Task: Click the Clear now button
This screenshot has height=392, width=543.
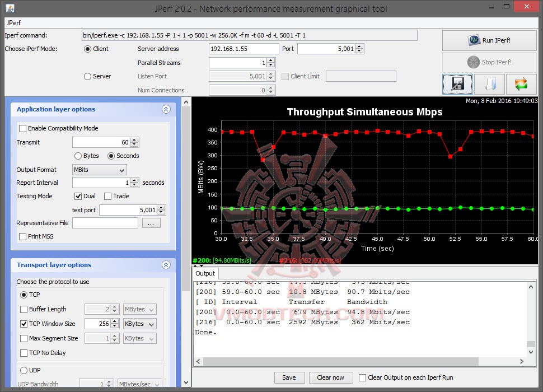Action: (x=331, y=377)
